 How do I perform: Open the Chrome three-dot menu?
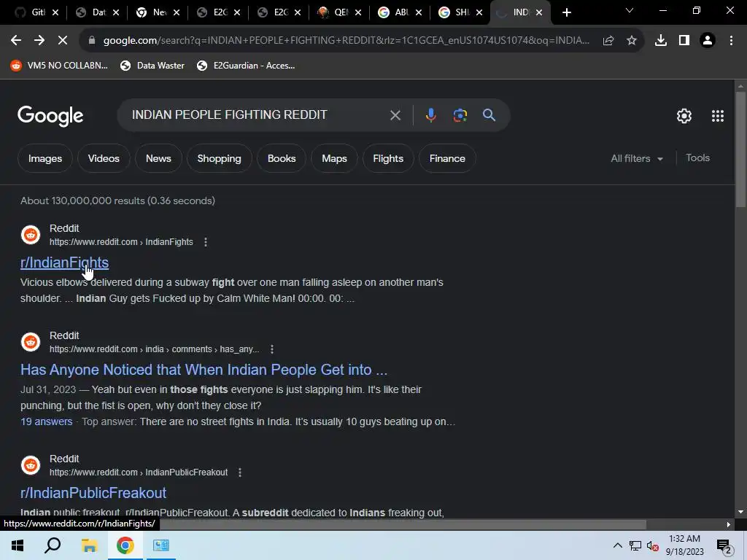(x=731, y=41)
